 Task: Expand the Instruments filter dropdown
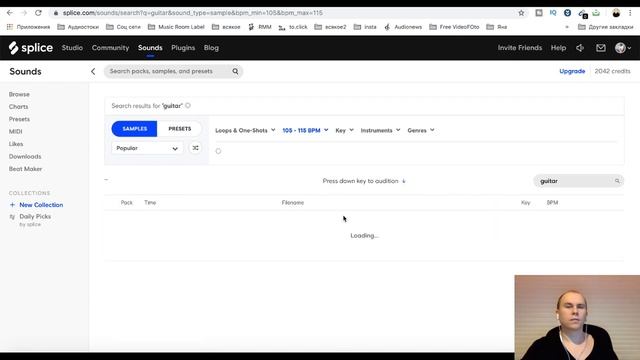380,131
